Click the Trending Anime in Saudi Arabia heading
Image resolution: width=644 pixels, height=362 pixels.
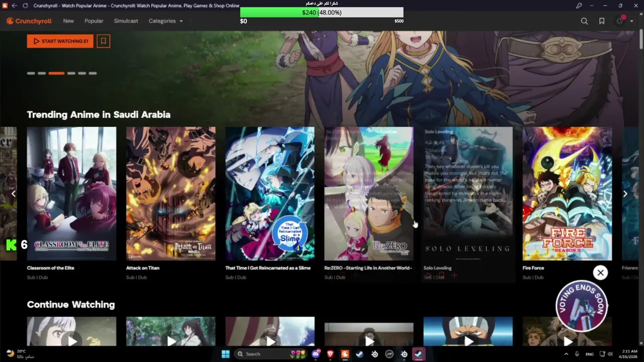pyautogui.click(x=99, y=115)
